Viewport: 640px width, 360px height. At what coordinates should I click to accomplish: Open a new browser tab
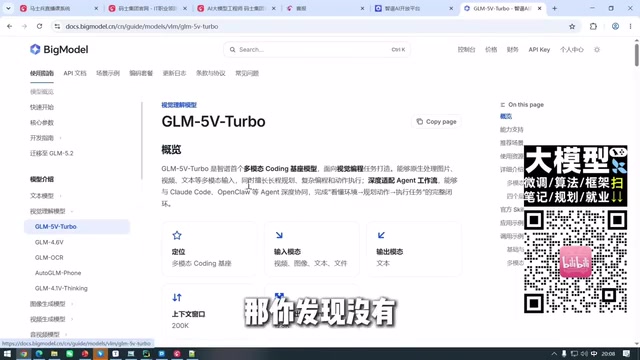coord(554,8)
